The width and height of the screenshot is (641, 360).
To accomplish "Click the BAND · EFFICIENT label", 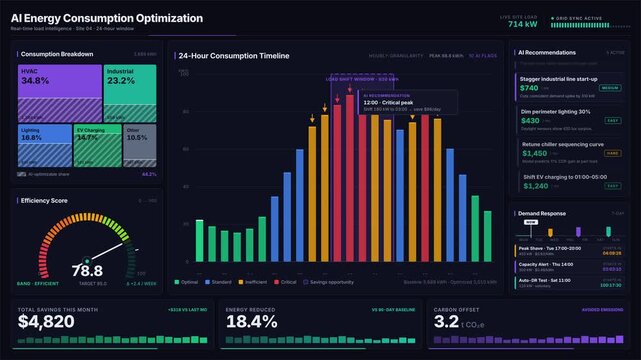I will tap(38, 284).
